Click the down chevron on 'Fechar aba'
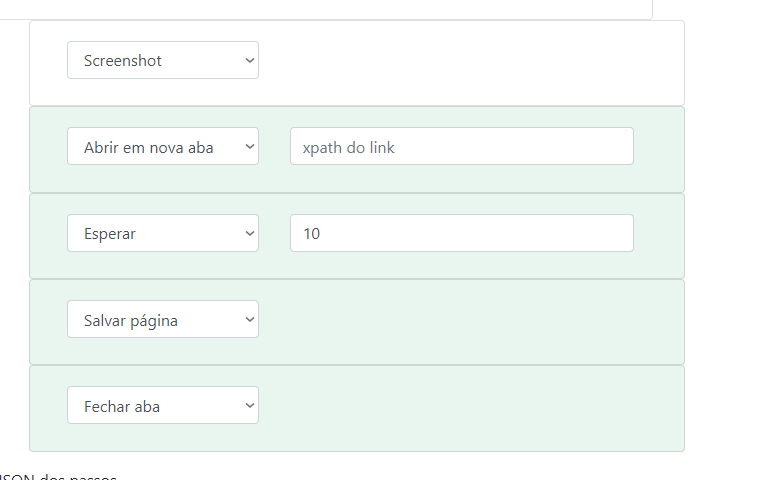This screenshot has height=480, width=759. 249,406
